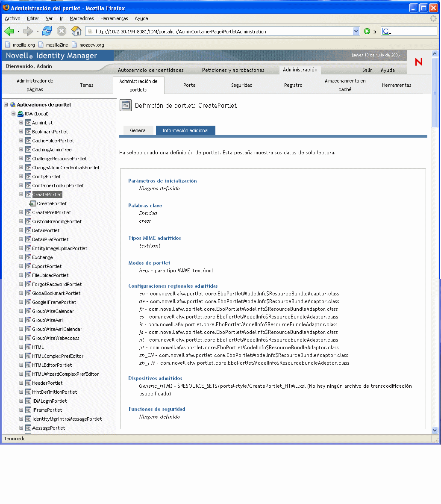Open Autoservicio de identidades tab
The image size is (441, 504).
pos(151,70)
